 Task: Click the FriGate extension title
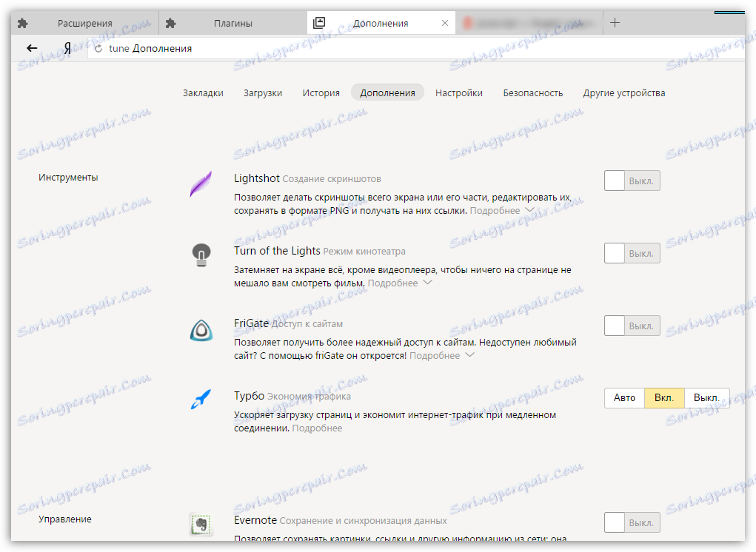[x=251, y=323]
